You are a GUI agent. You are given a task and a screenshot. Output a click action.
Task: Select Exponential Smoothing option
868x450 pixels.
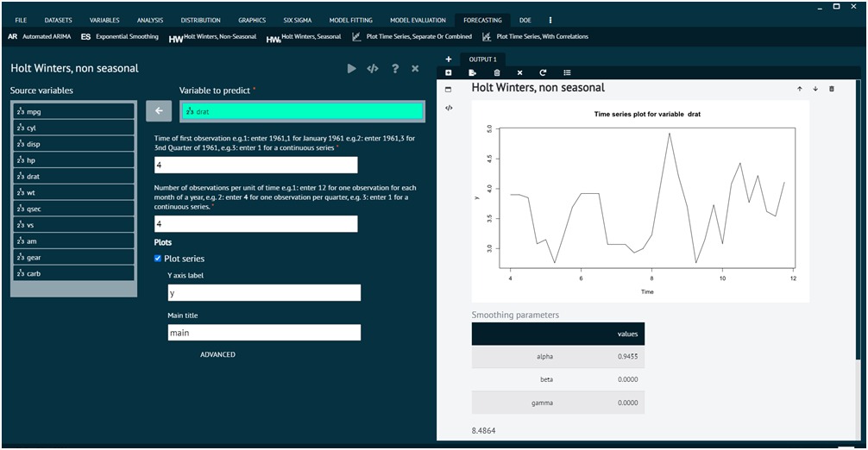click(x=120, y=37)
